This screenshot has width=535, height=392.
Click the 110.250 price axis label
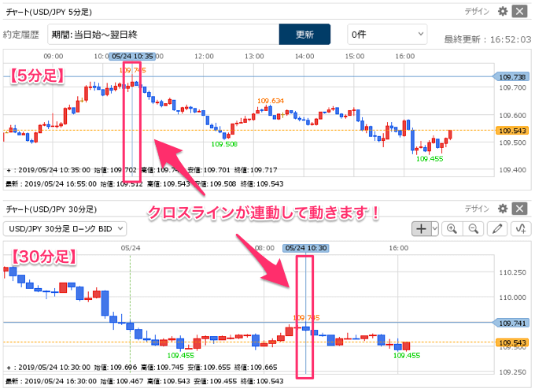pyautogui.click(x=512, y=272)
